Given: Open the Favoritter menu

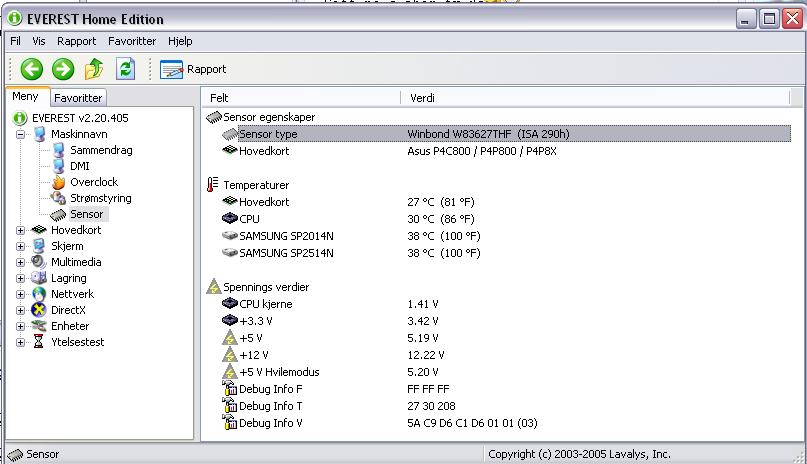Looking at the screenshot, I should pyautogui.click(x=132, y=41).
